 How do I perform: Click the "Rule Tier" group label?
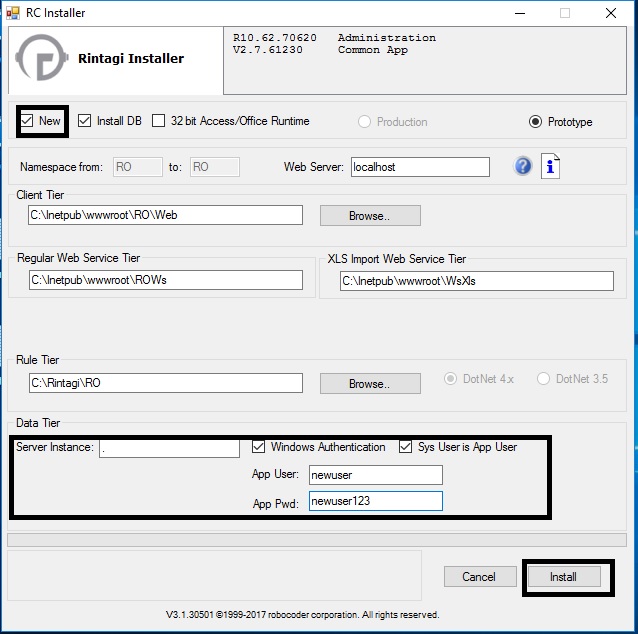pos(37,360)
